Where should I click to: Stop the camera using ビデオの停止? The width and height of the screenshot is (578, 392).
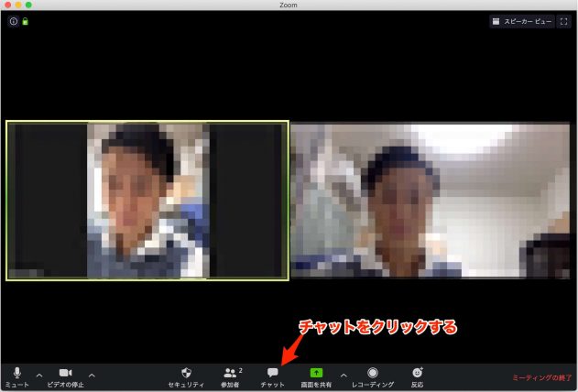(x=65, y=374)
